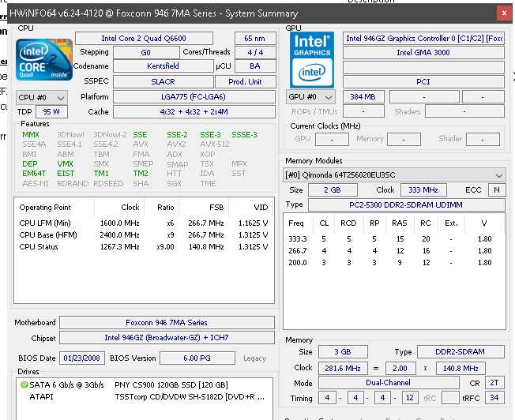Open the CPU #0 selector dropdown

42,98
